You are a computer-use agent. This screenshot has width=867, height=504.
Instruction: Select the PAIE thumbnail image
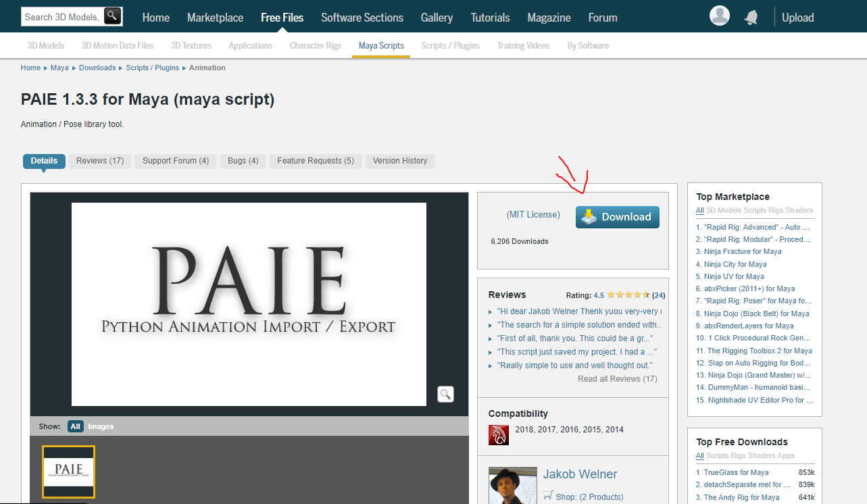[68, 472]
